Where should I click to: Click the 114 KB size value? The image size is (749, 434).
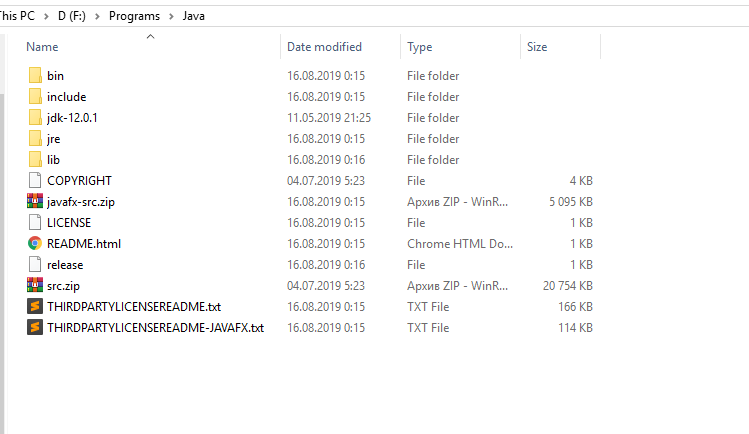[576, 328]
